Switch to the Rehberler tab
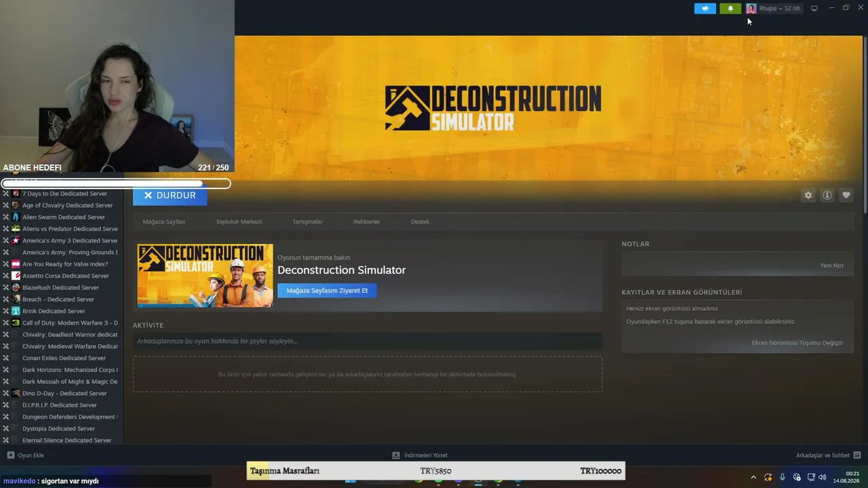Image resolution: width=868 pixels, height=488 pixels. pos(367,222)
